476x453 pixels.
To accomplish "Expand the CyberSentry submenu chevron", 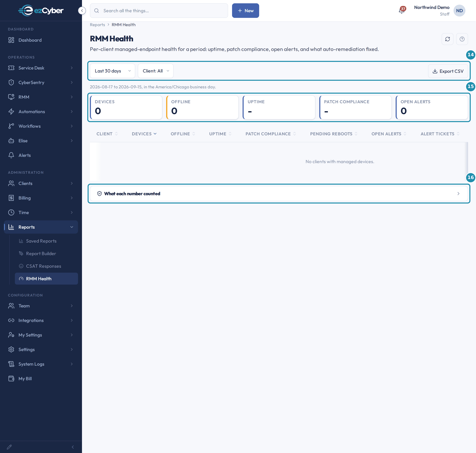I will point(72,82).
